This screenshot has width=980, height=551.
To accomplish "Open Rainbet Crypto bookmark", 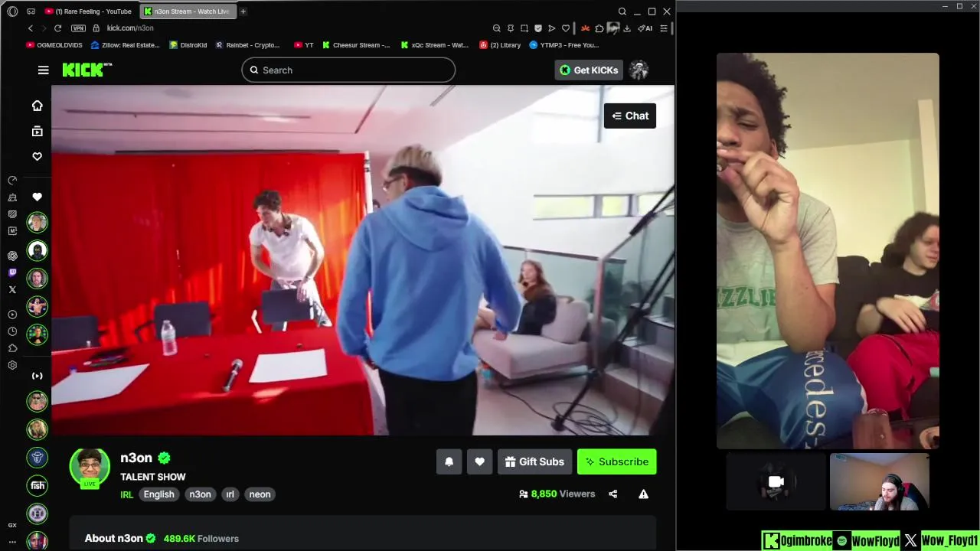I will point(248,45).
